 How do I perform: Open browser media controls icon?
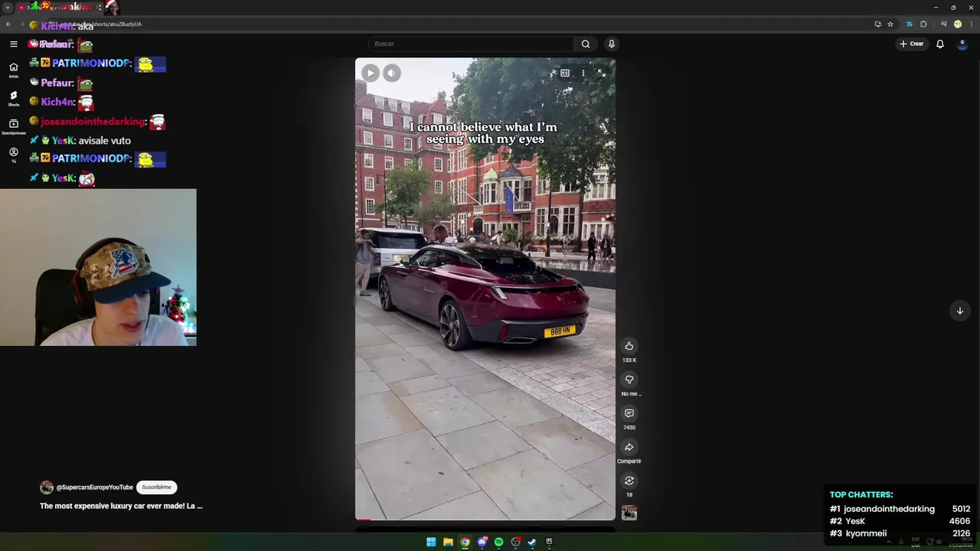coord(943,24)
